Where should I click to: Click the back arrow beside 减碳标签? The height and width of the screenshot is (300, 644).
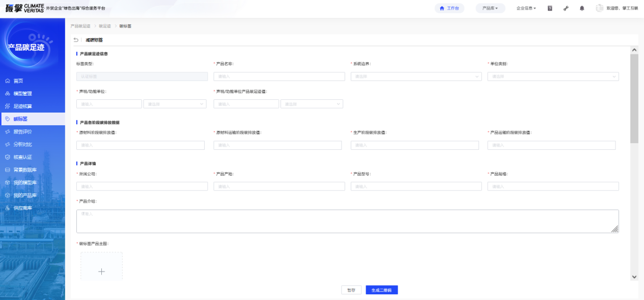pyautogui.click(x=76, y=40)
